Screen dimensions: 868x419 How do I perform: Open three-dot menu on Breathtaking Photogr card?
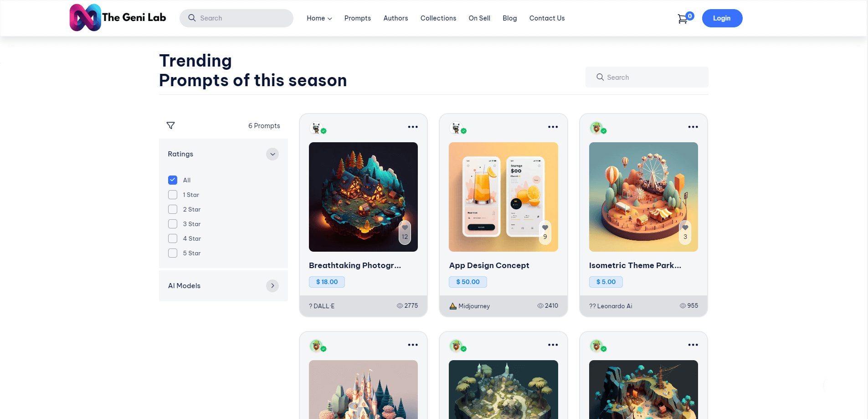click(x=413, y=127)
